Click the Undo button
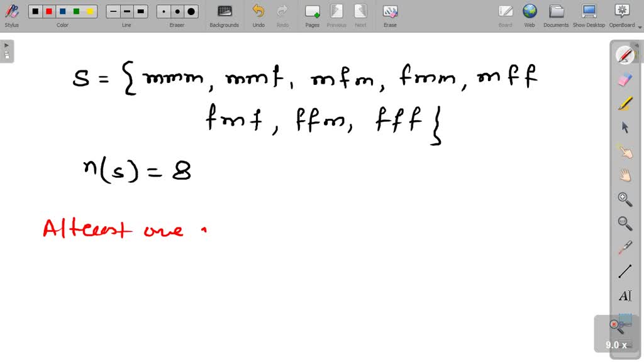Image resolution: width=644 pixels, height=362 pixels. [x=258, y=15]
